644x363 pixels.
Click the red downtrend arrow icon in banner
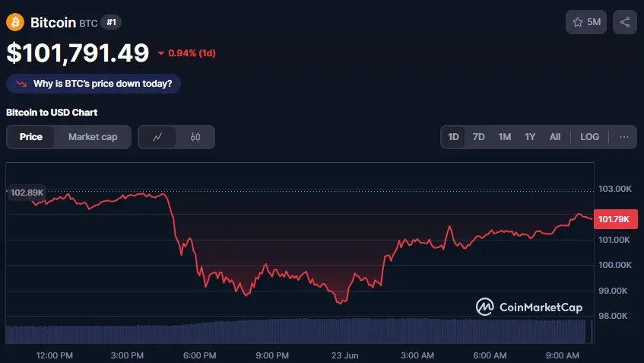[x=21, y=84]
